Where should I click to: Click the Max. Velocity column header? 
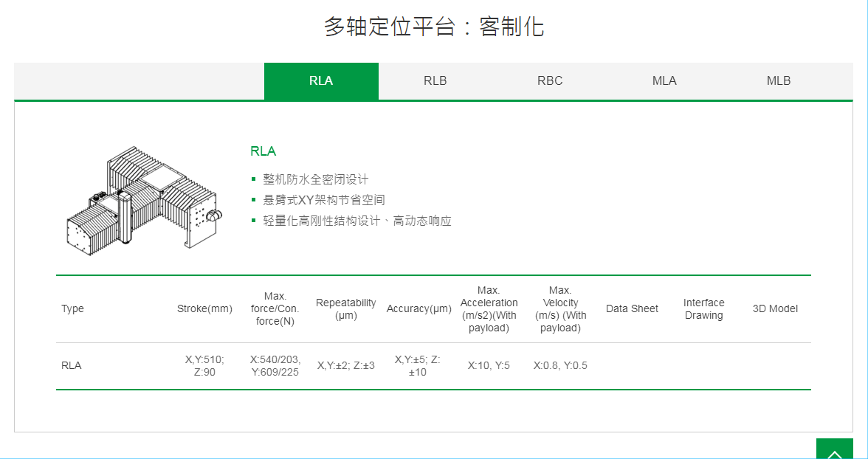(560, 308)
